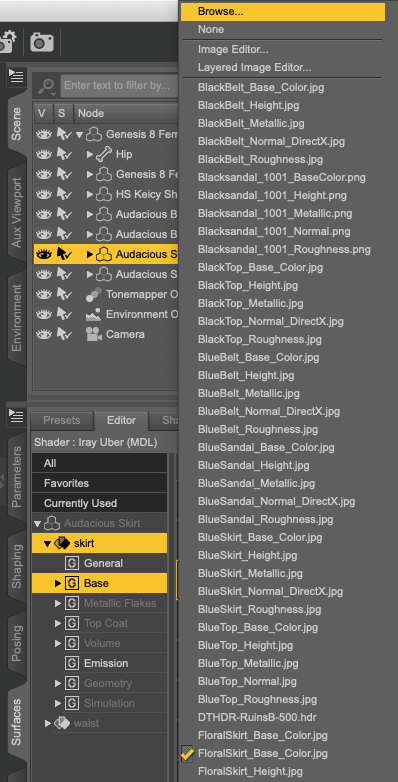This screenshot has width=398, height=782.
Task: Switch to the Presets tab
Action: 62,420
